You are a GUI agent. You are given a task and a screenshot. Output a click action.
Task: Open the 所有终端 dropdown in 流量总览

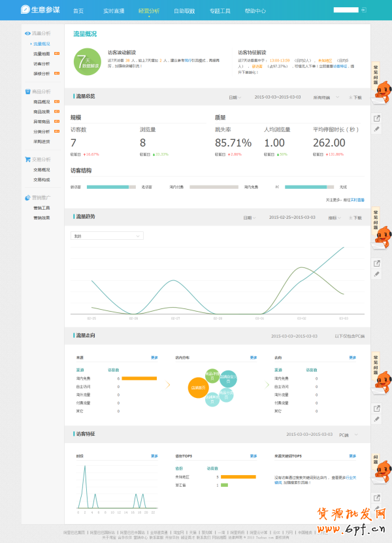click(x=323, y=97)
